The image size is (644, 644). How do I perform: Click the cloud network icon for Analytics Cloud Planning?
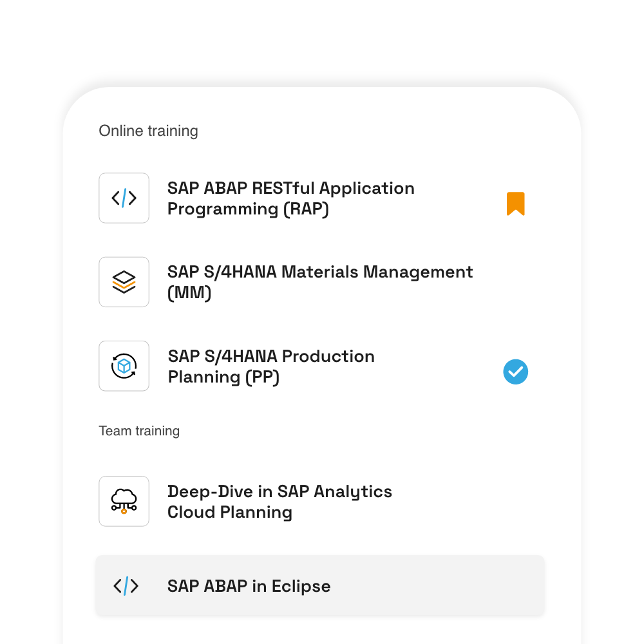[x=124, y=501]
